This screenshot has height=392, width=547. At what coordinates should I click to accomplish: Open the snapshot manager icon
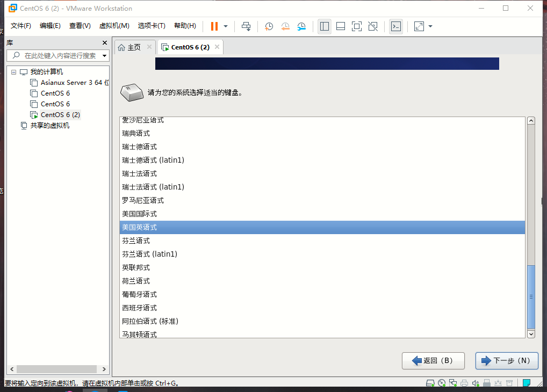302,26
